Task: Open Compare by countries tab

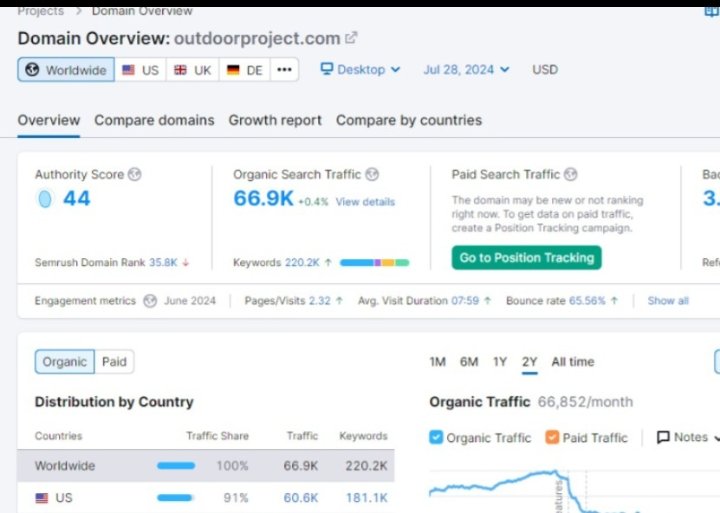Action: (x=409, y=120)
